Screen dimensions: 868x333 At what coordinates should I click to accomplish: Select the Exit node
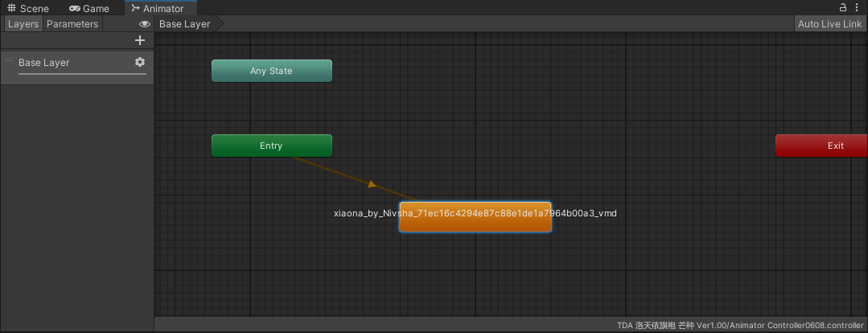pos(821,146)
